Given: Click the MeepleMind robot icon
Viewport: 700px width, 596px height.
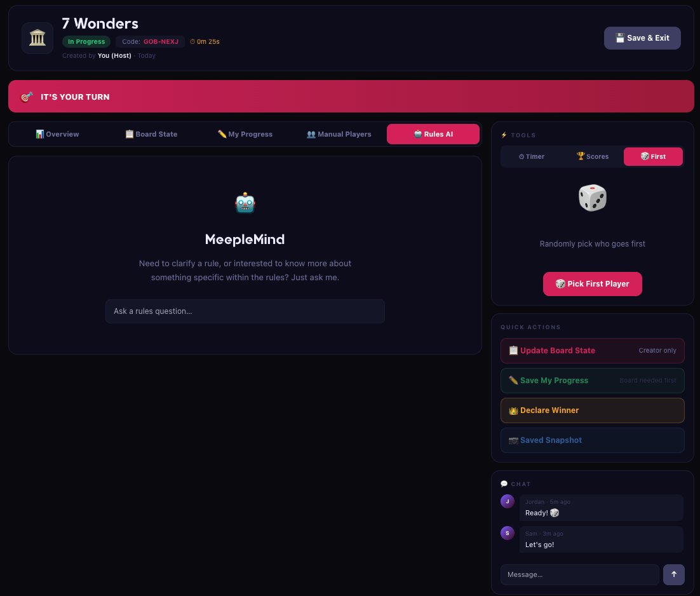Looking at the screenshot, I should click(245, 203).
